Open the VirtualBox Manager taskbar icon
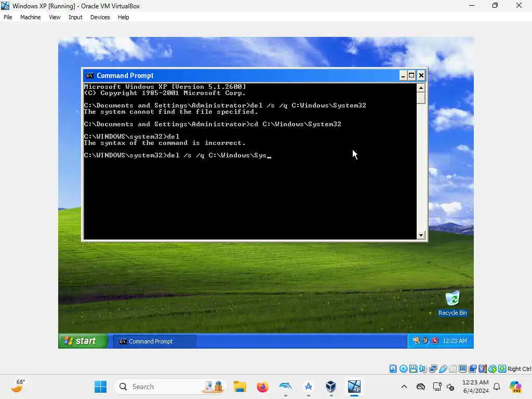 click(331, 387)
